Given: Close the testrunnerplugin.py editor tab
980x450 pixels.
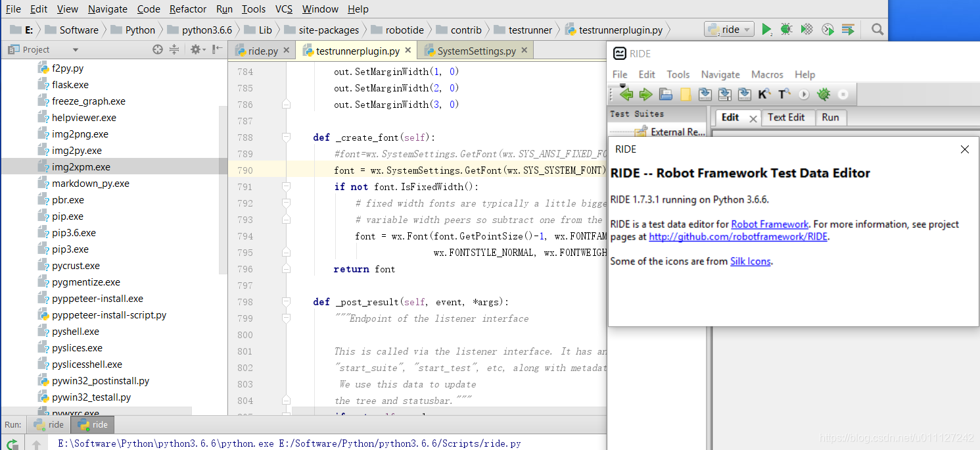Looking at the screenshot, I should click(408, 50).
